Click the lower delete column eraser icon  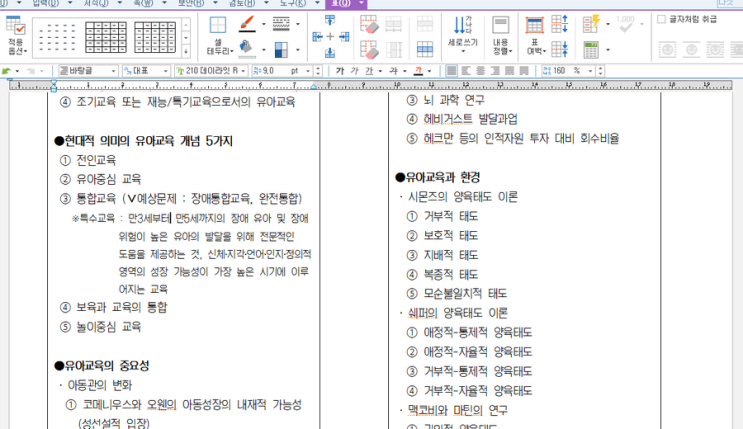369,49
